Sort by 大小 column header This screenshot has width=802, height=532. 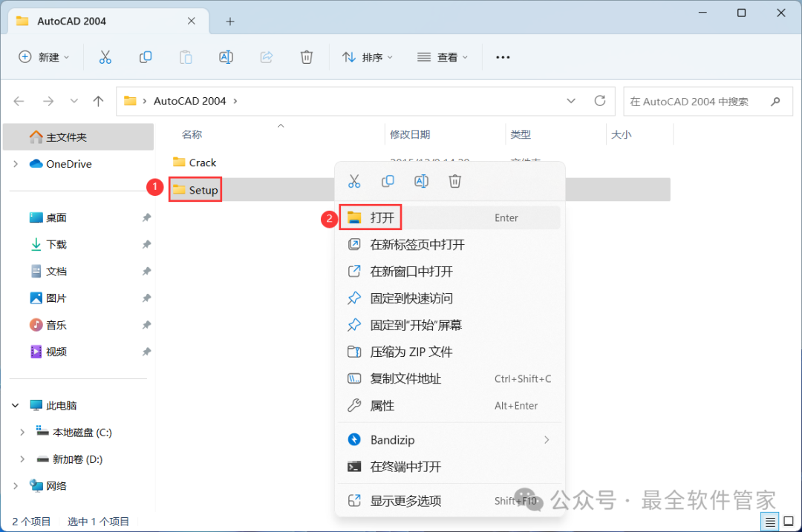tap(622, 134)
